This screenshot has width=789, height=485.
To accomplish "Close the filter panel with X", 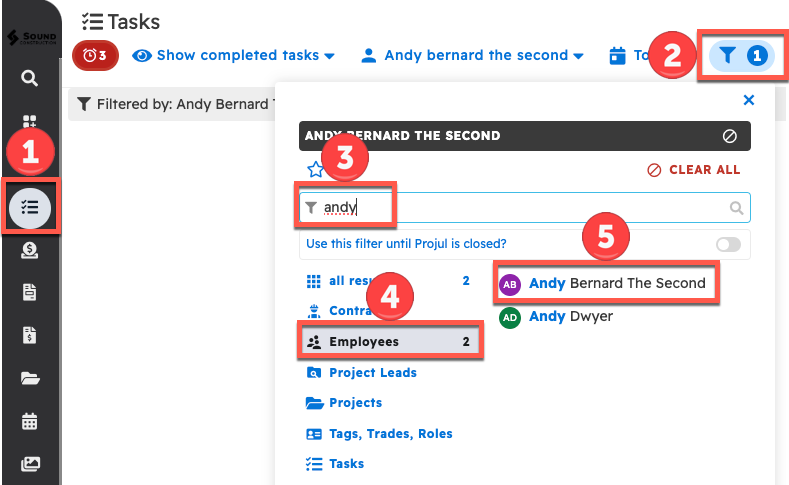I will click(x=749, y=100).
